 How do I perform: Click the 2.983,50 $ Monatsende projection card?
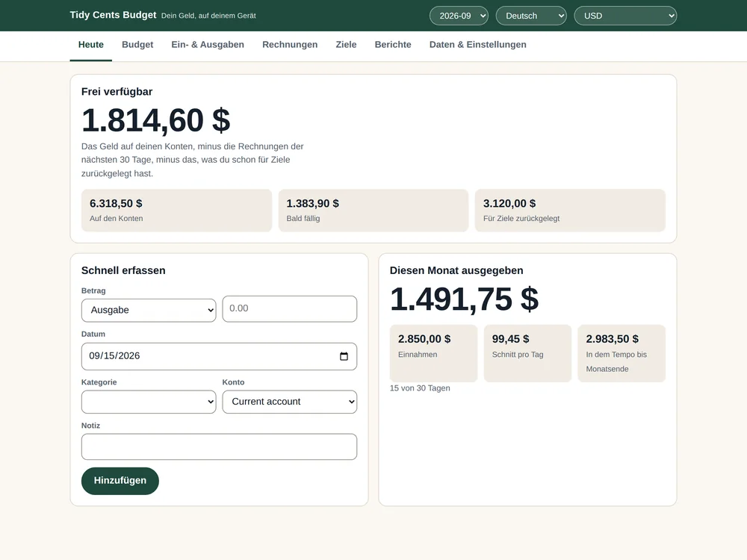[x=622, y=353]
